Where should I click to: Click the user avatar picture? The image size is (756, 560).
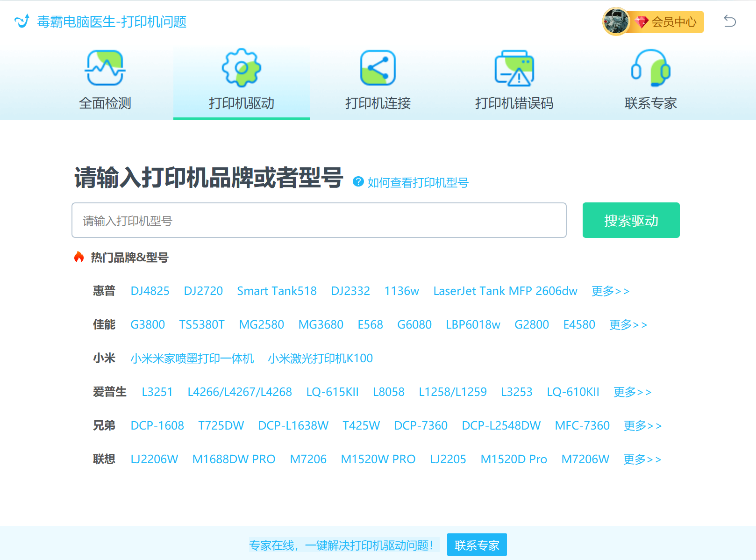[x=616, y=22]
